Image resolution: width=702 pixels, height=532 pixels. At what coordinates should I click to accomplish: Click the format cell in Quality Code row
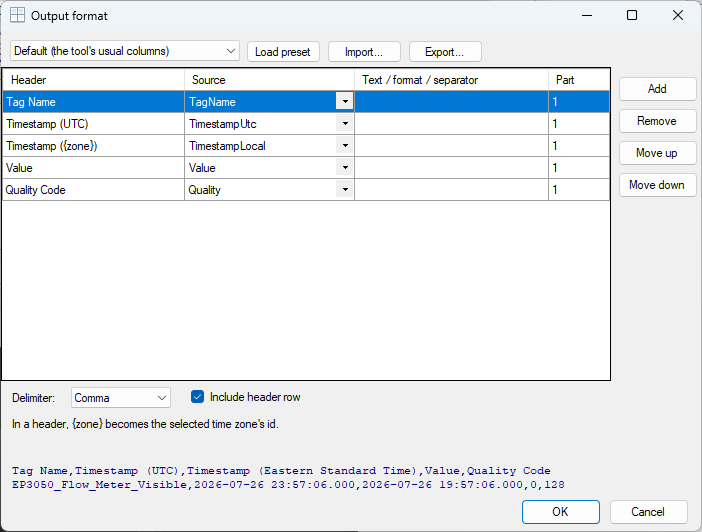point(451,189)
